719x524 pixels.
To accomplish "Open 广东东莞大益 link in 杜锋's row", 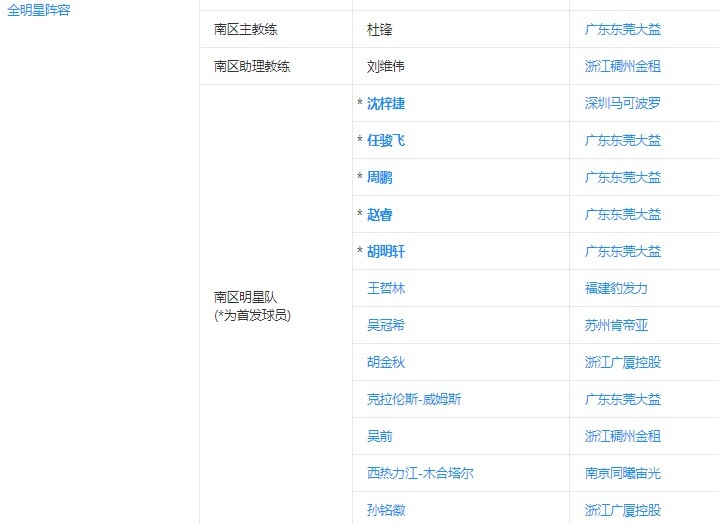I will pyautogui.click(x=622, y=29).
